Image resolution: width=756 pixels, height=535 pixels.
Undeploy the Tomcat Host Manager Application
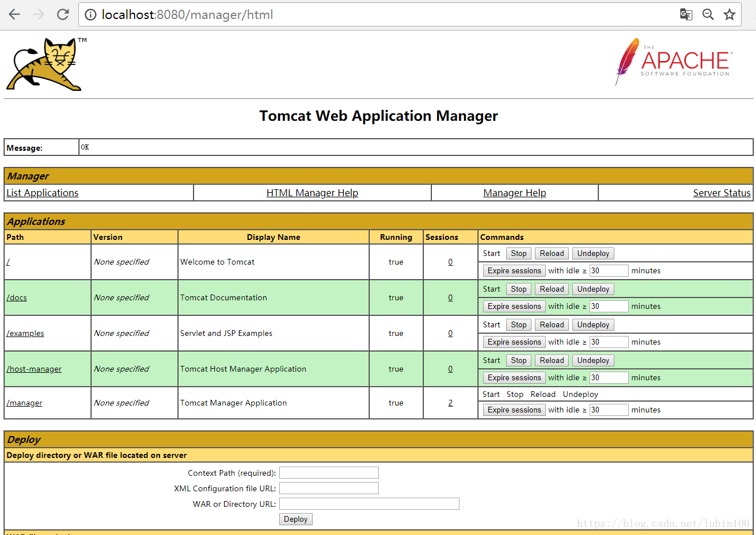click(x=593, y=360)
